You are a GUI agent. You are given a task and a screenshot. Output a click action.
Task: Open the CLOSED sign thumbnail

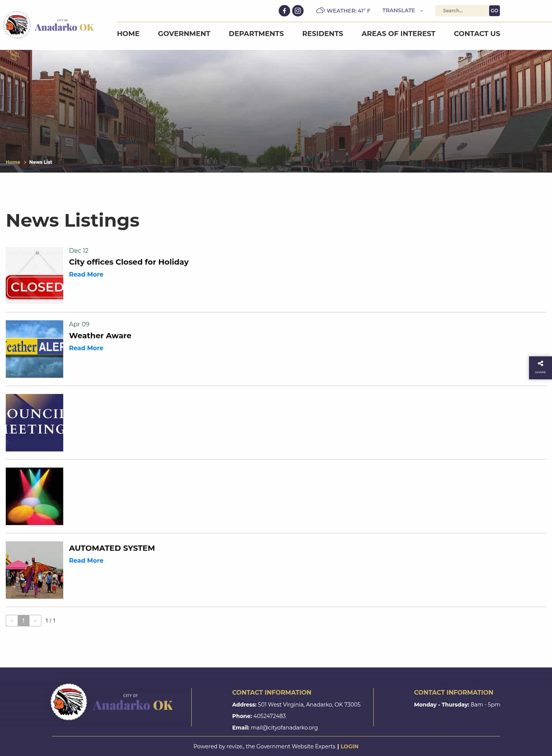(34, 275)
